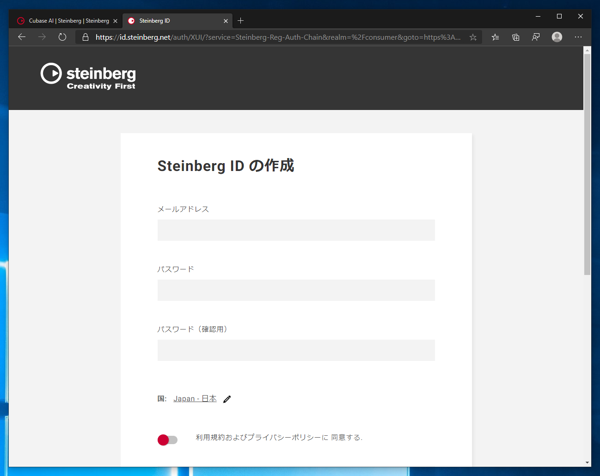Click the address bar URL

pos(278,37)
